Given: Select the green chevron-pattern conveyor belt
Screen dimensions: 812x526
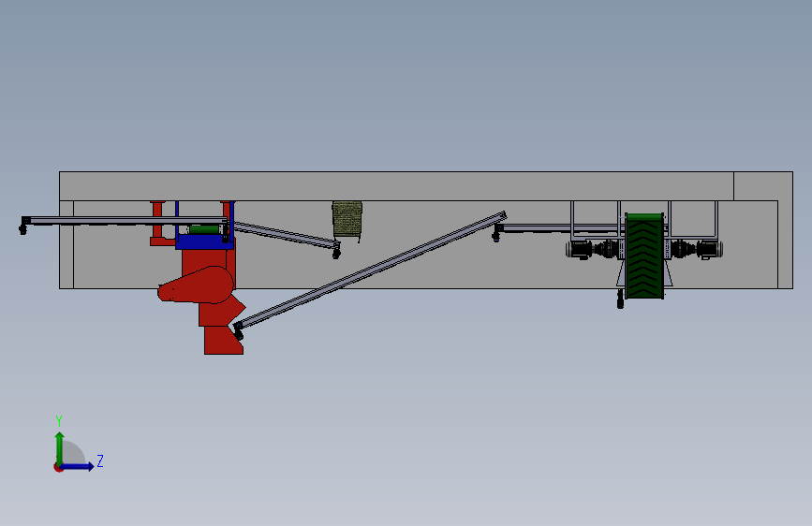Looking at the screenshot, I should [644, 256].
